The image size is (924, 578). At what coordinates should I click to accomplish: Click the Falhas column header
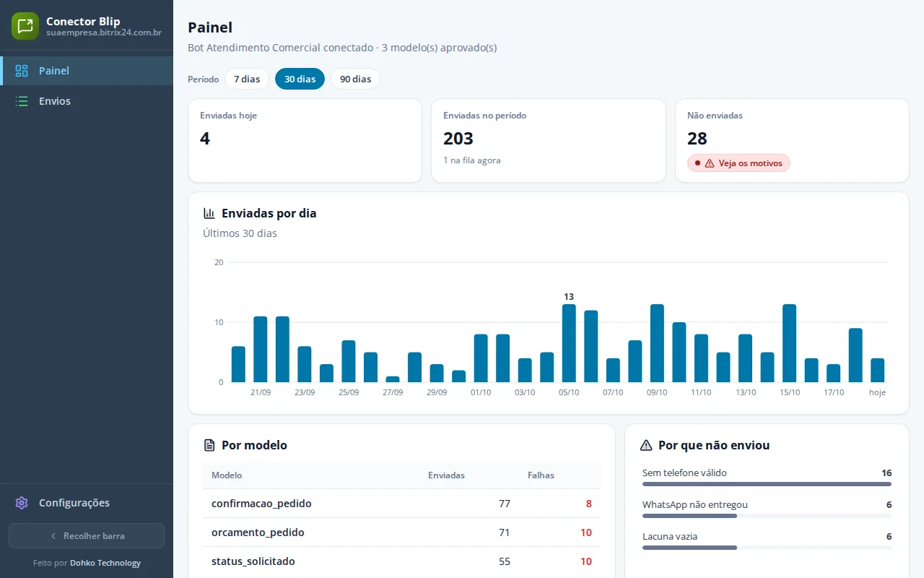coord(541,475)
